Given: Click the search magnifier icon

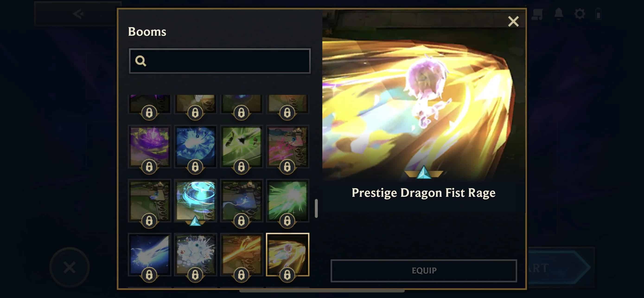Looking at the screenshot, I should 140,61.
